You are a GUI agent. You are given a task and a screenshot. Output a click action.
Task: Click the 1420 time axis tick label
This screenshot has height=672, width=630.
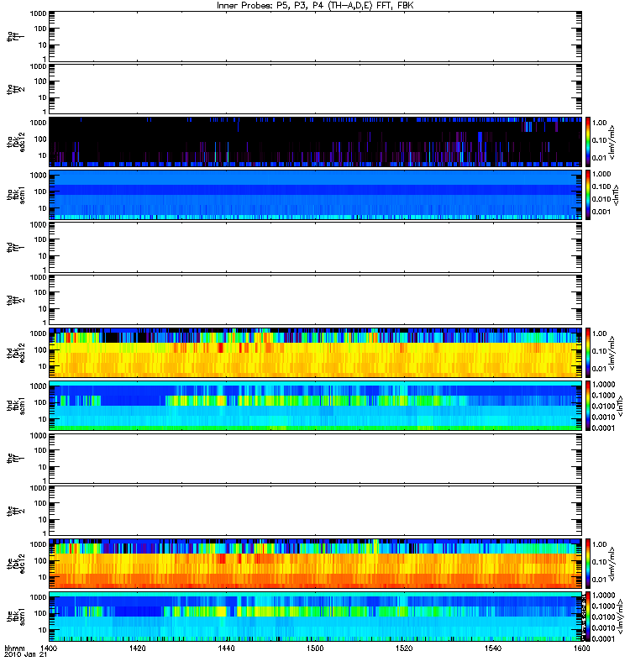pyautogui.click(x=138, y=648)
